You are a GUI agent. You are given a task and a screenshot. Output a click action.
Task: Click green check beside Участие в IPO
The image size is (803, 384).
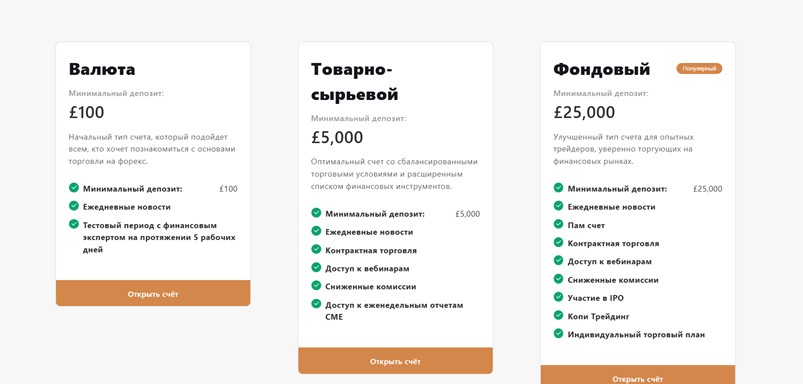point(558,296)
